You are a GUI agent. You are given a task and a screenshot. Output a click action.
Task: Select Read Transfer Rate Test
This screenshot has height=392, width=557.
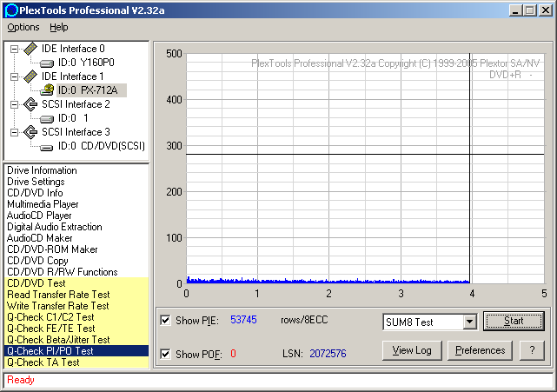tap(76, 295)
